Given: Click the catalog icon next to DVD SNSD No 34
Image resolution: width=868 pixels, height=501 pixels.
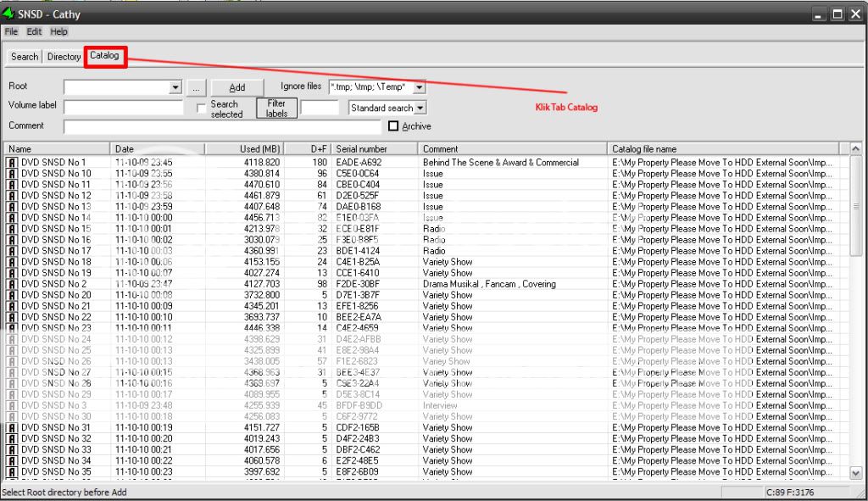Looking at the screenshot, I should point(12,461).
